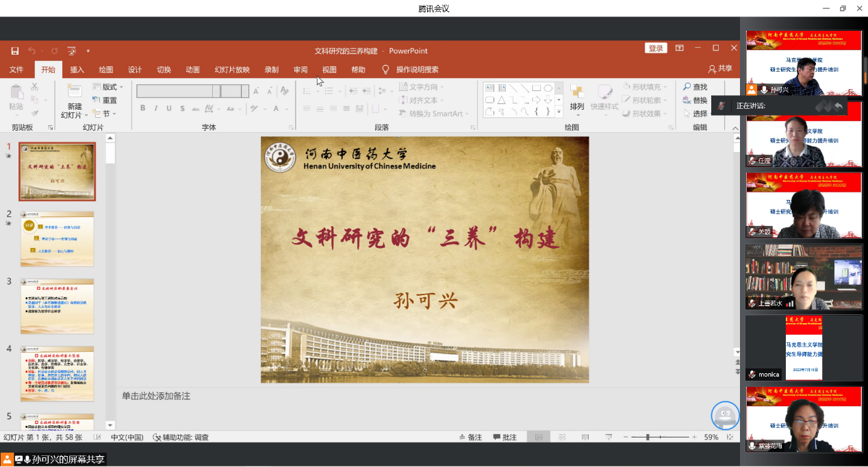Image resolution: width=868 pixels, height=467 pixels.
Task: Open the Section (节) dropdown
Action: (108, 114)
